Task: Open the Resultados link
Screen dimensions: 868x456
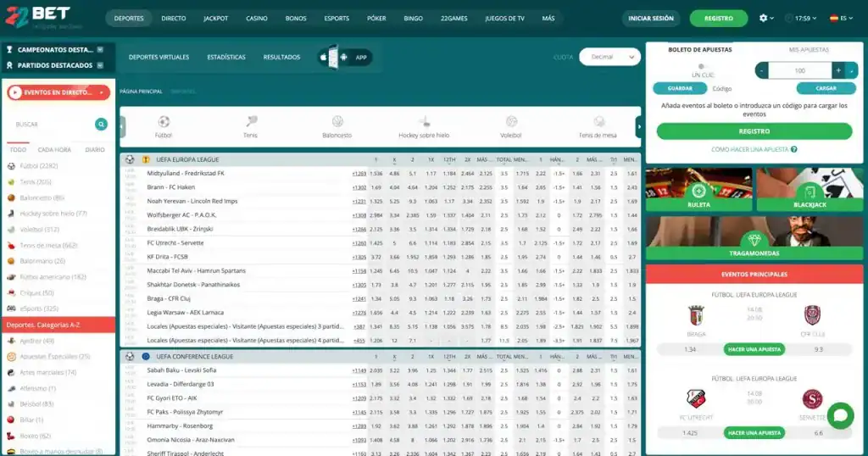Action: [x=281, y=57]
